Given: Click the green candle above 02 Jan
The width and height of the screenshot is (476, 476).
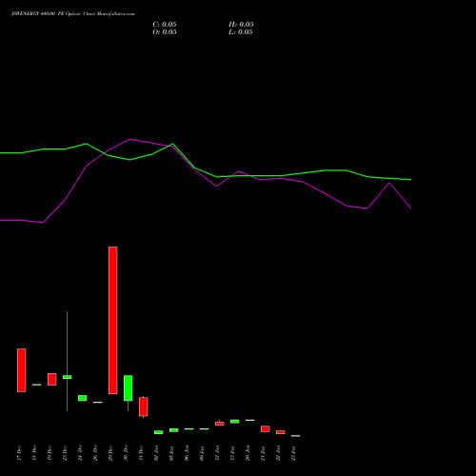Looking at the screenshot, I should click(159, 432).
